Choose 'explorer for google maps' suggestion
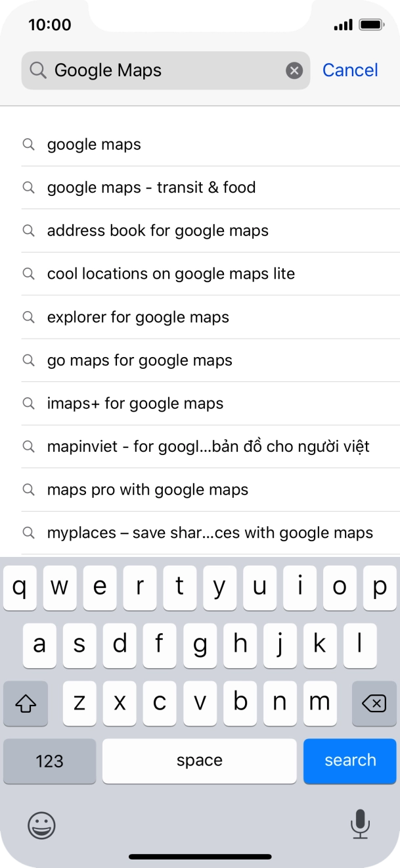Screen dimensions: 400x868 (137, 317)
